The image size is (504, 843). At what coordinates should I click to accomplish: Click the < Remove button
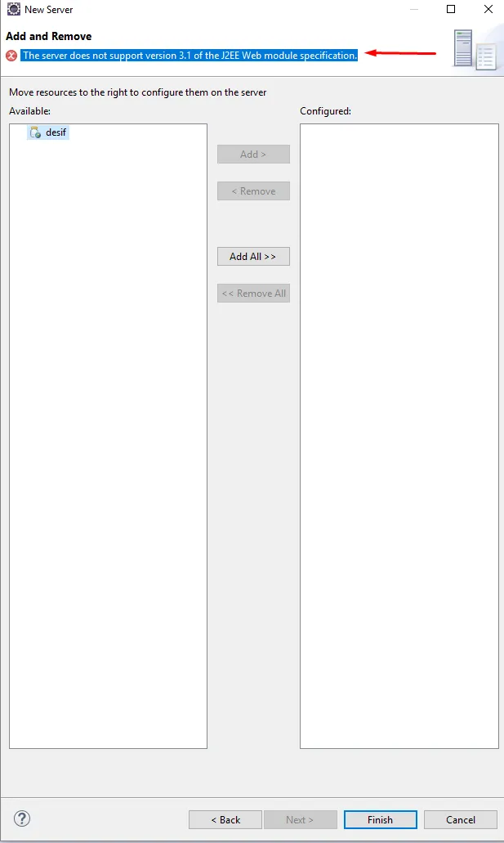pyautogui.click(x=253, y=191)
